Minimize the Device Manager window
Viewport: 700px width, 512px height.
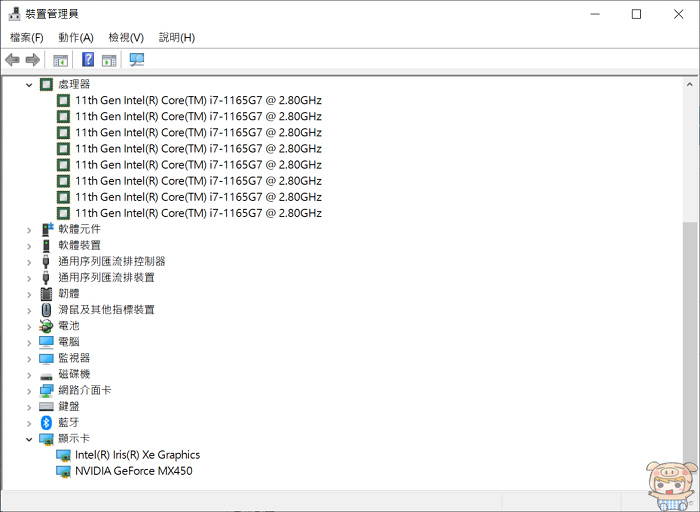click(595, 14)
